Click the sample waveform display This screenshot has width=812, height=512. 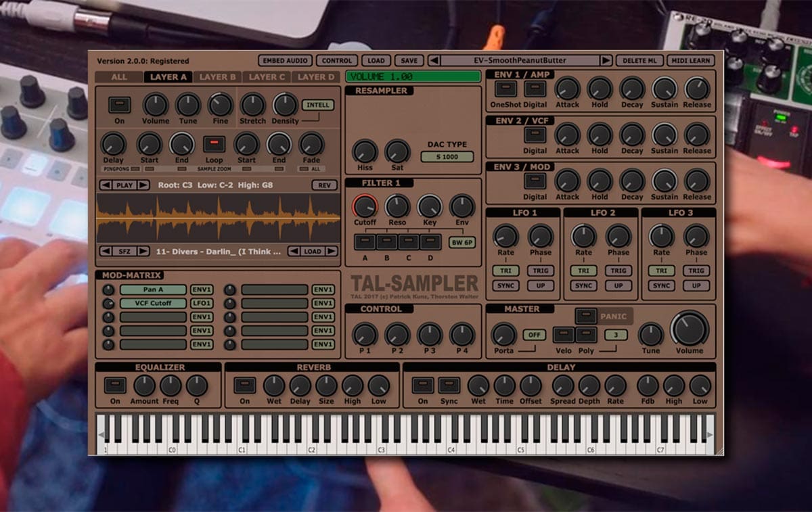click(x=218, y=218)
